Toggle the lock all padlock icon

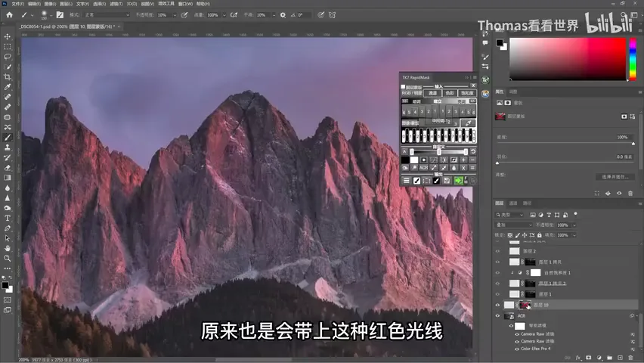click(539, 235)
